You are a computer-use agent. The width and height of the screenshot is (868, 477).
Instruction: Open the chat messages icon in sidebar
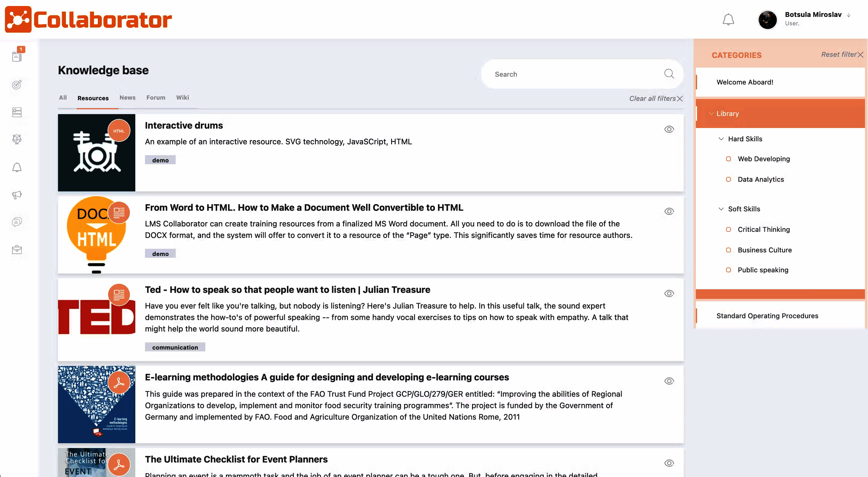[x=17, y=222]
